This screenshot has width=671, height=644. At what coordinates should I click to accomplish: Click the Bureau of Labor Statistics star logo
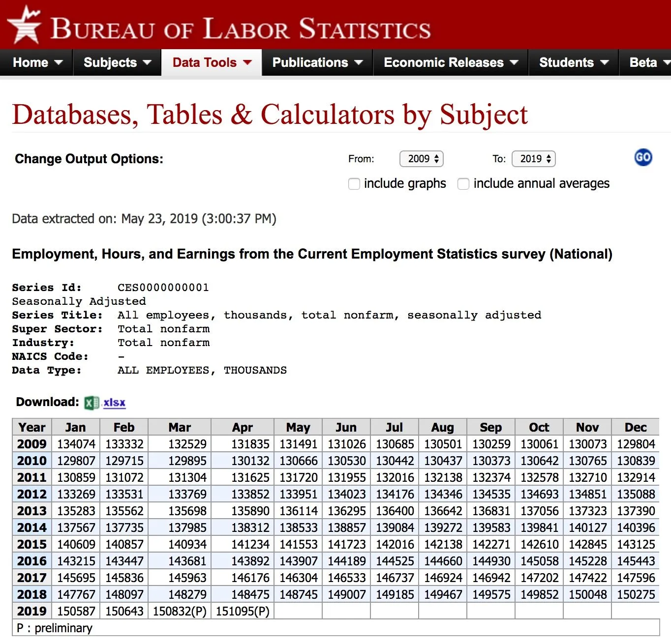(24, 25)
